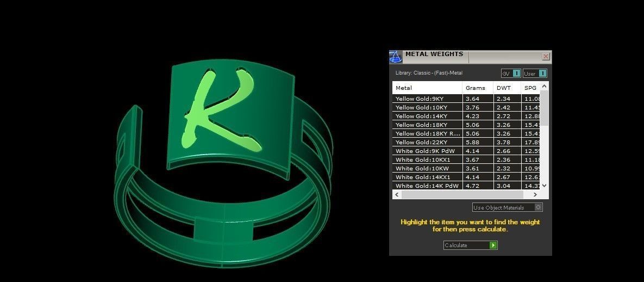Click the up arrow of the vertical scrollbar
The height and width of the screenshot is (282, 644).
pyautogui.click(x=544, y=86)
